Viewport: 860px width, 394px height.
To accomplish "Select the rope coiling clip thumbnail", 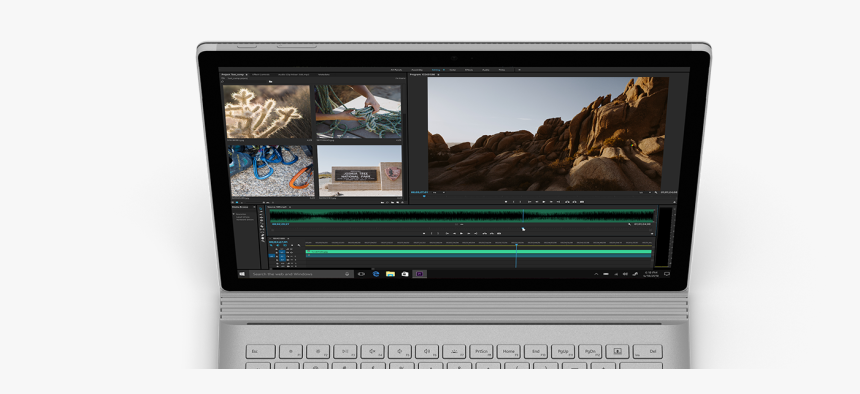I will point(358,111).
